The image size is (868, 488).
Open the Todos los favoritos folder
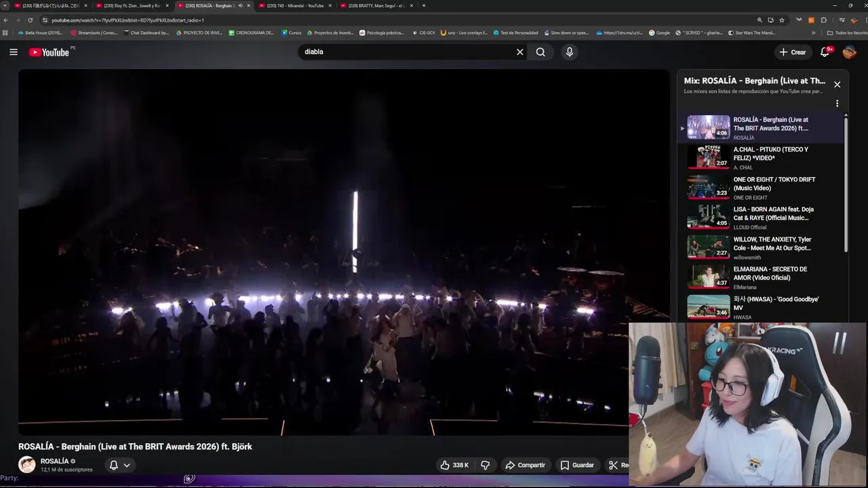(847, 33)
